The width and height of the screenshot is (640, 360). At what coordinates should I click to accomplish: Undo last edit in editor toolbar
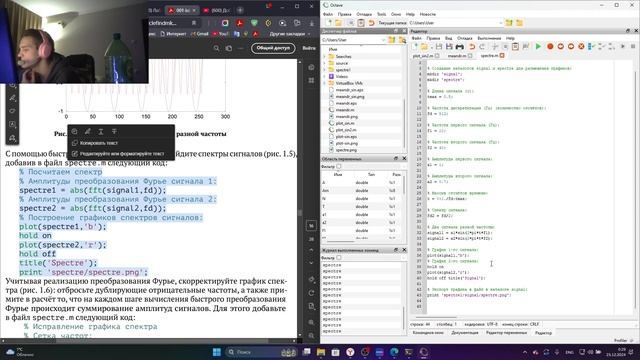[x=472, y=47]
